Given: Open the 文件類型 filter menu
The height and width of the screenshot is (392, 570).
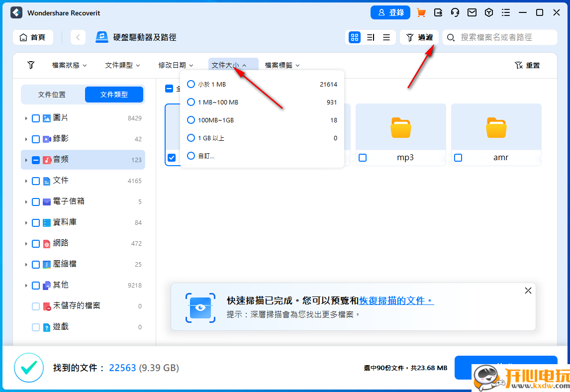Looking at the screenshot, I should 122,65.
